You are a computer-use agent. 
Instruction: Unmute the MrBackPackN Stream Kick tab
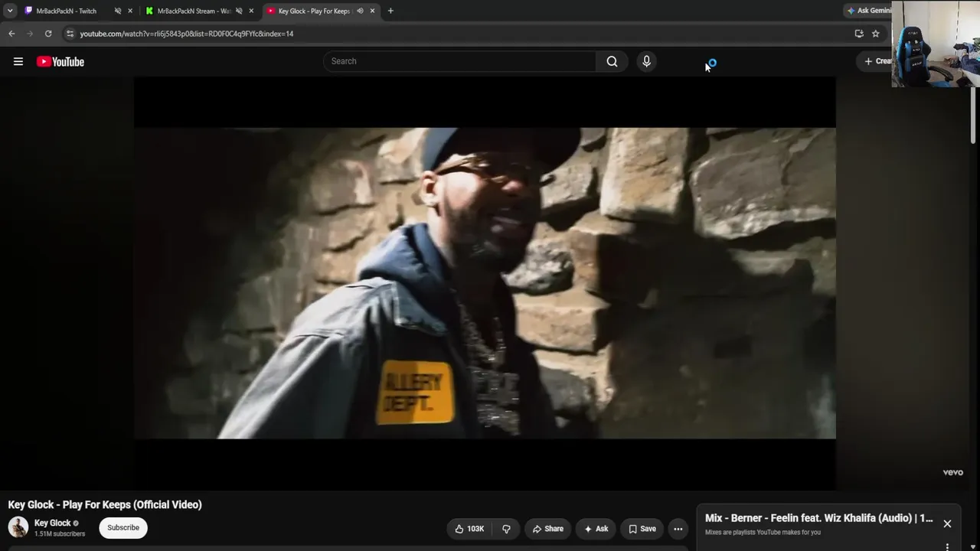point(239,11)
